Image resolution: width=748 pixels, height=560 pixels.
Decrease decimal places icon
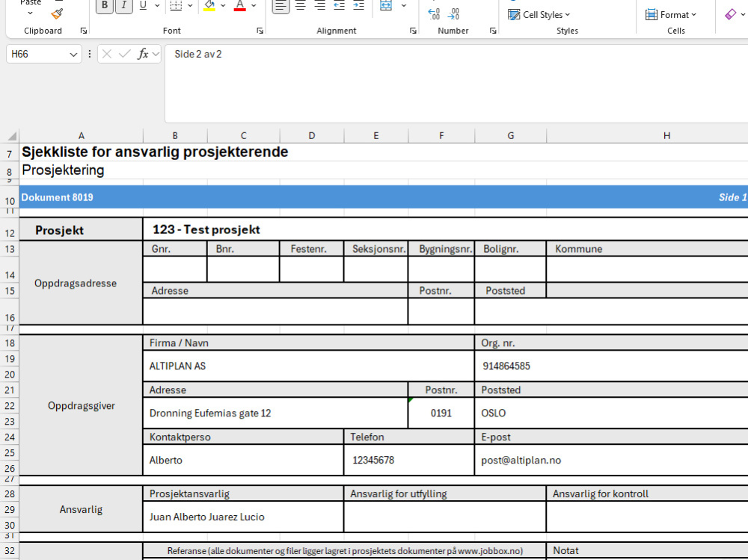click(454, 14)
